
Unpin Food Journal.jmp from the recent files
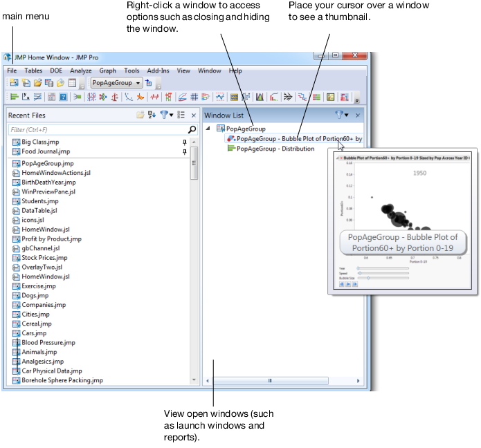pyautogui.click(x=184, y=151)
